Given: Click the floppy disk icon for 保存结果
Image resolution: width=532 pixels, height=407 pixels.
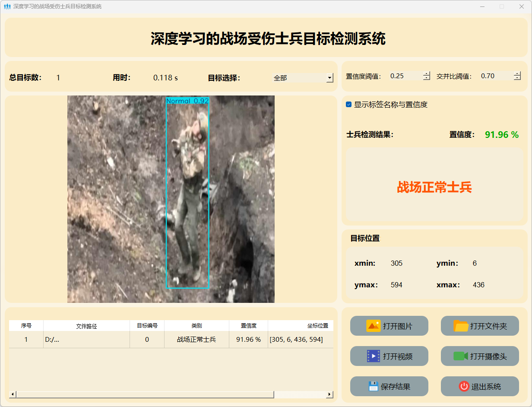Looking at the screenshot, I should (373, 386).
